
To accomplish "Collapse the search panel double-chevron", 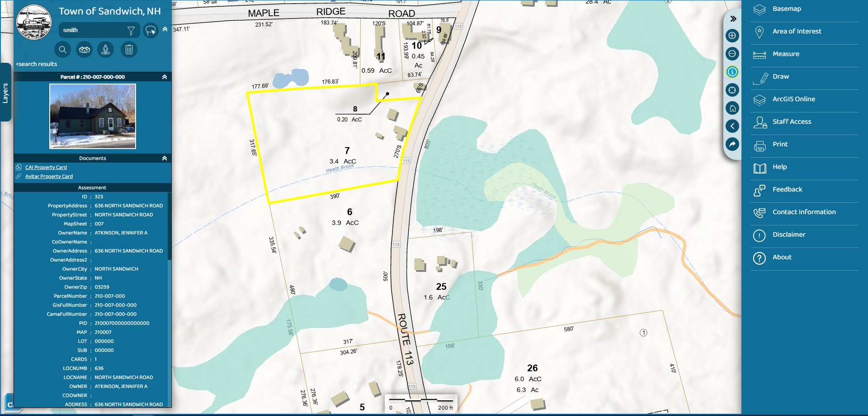I will point(165,29).
